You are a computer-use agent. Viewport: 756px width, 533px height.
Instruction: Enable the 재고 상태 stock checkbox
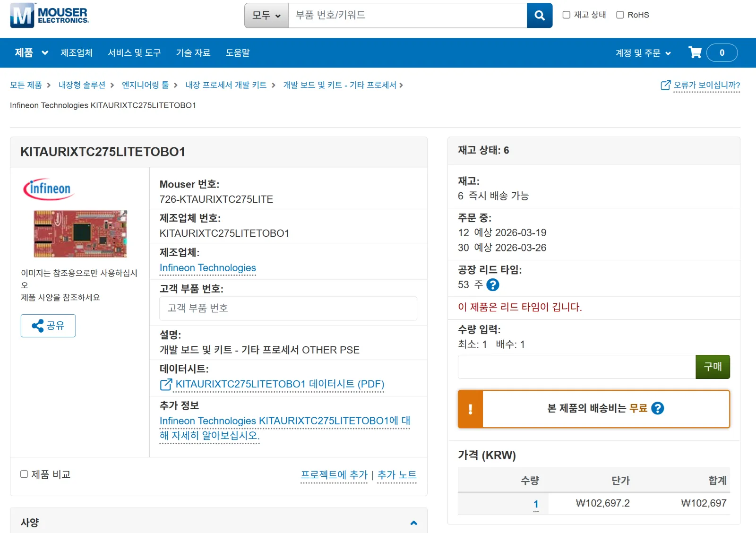[567, 15]
